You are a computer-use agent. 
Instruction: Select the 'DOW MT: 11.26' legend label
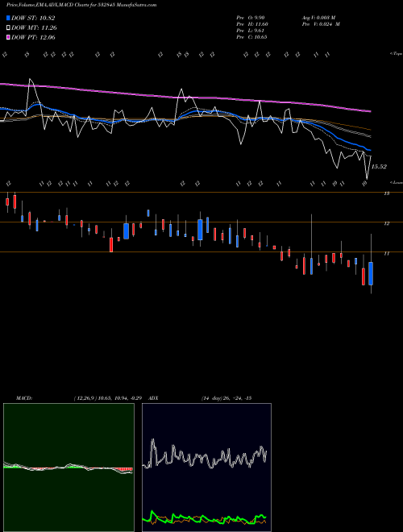pos(34,28)
